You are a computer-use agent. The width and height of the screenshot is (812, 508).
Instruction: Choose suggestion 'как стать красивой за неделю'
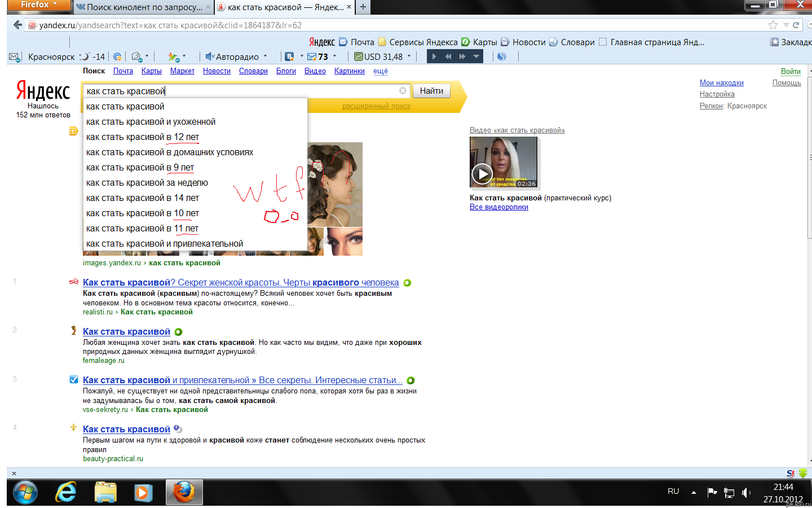coord(196,183)
